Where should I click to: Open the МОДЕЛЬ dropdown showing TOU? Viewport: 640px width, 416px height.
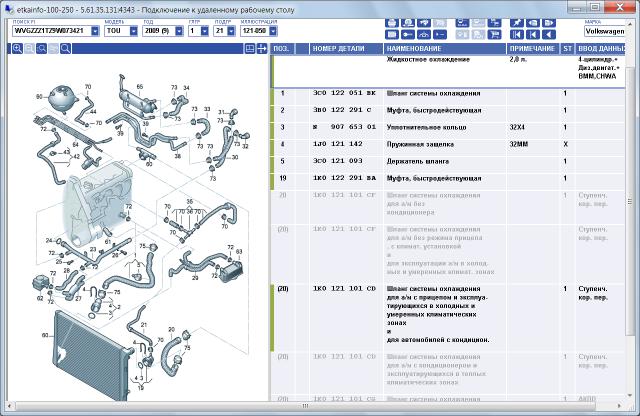pos(133,31)
